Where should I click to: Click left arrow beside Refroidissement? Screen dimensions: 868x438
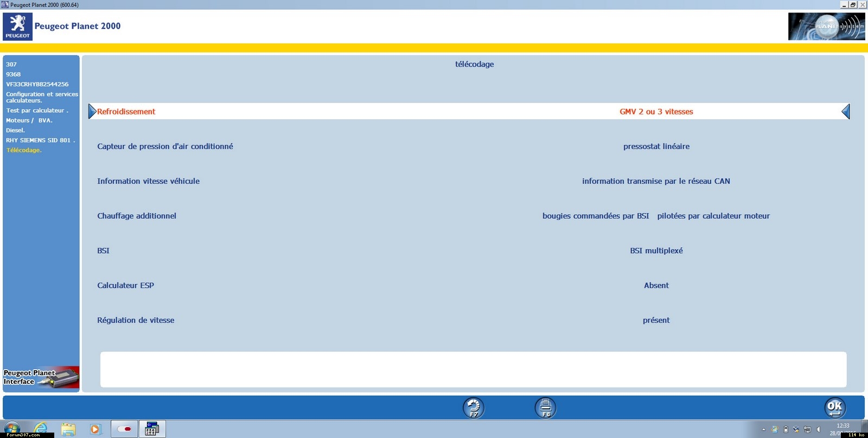click(x=92, y=112)
